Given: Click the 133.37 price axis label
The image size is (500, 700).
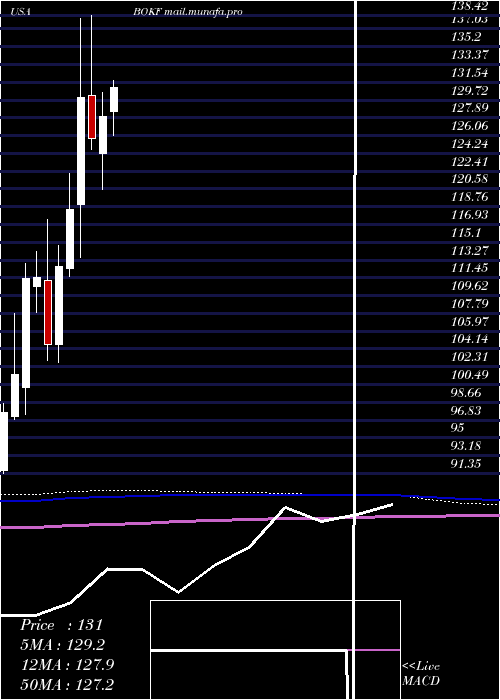Looking at the screenshot, I should 470,55.
